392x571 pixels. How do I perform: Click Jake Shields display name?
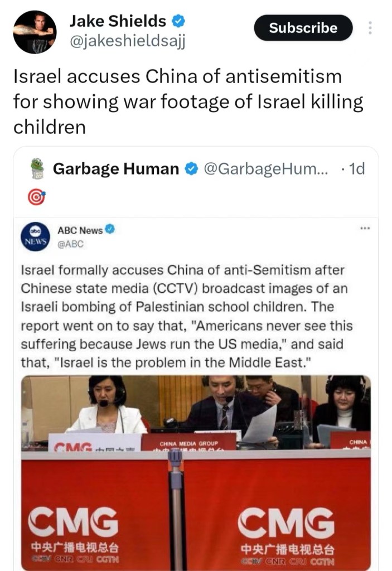(118, 21)
